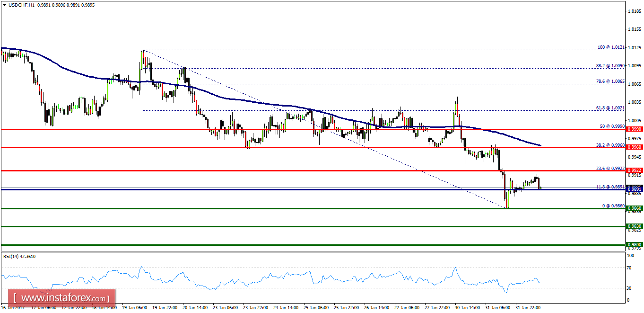Image resolution: width=644 pixels, height=313 pixels.
Task: Select the green 0.9830 price marker
Action: (634, 226)
